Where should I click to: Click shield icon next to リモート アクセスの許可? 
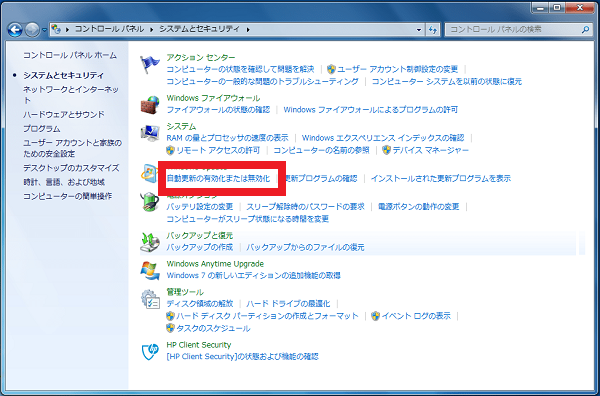171,150
